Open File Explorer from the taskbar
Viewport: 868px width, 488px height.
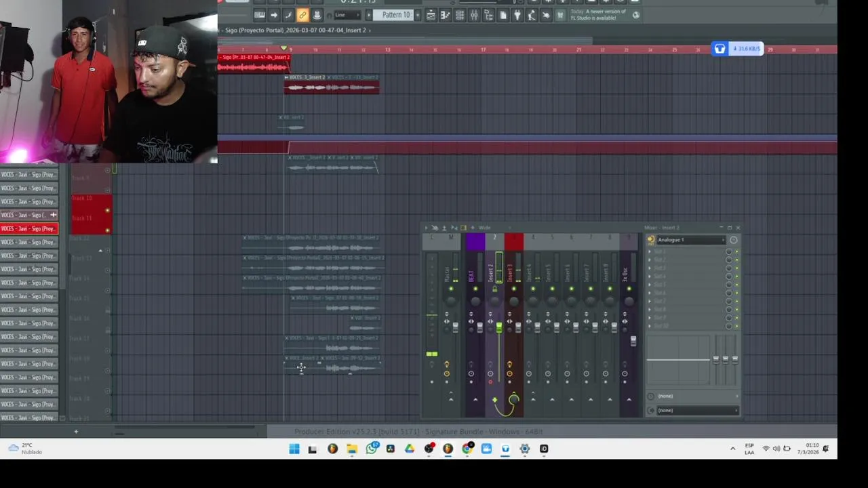[352, 449]
